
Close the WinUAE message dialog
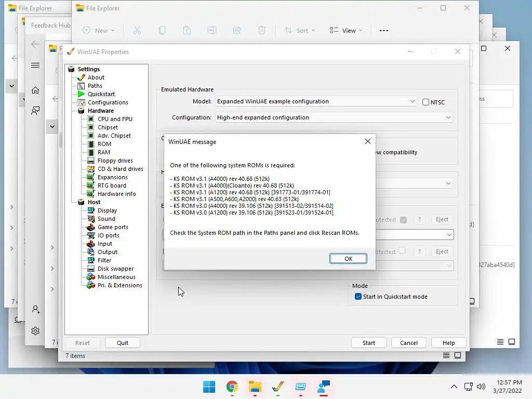(367, 141)
